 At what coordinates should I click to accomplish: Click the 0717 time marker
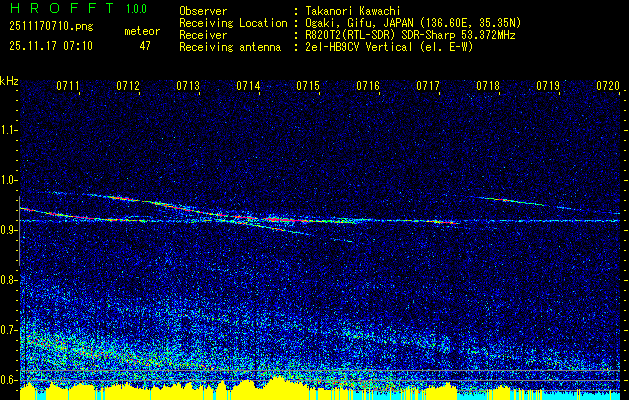pos(428,86)
